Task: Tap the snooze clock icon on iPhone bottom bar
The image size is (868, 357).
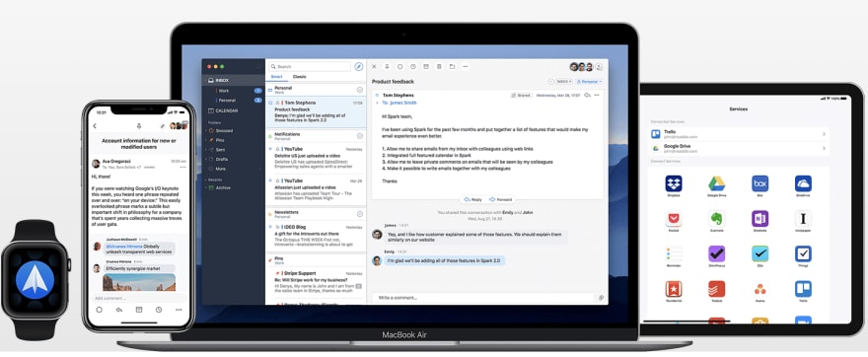Action: (x=159, y=310)
